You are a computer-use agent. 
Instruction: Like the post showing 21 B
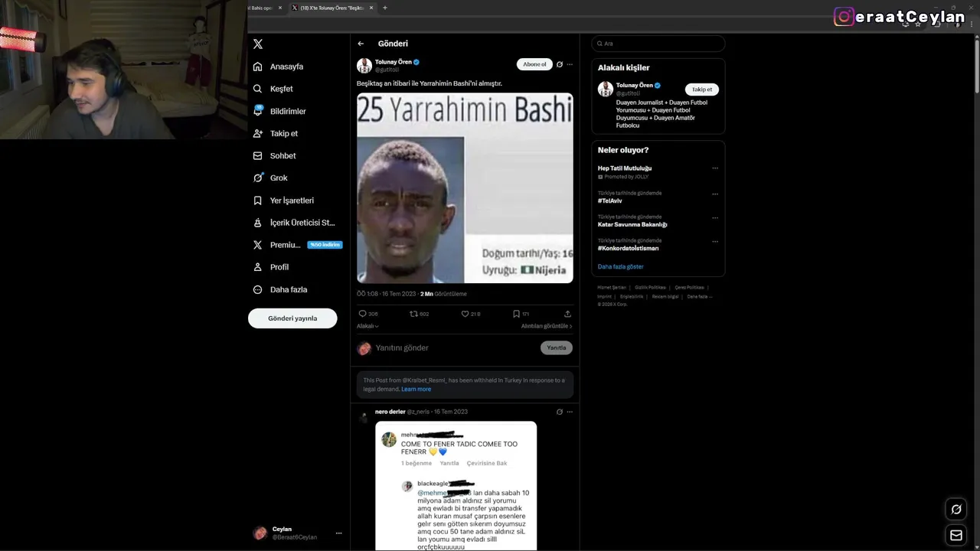click(x=465, y=314)
